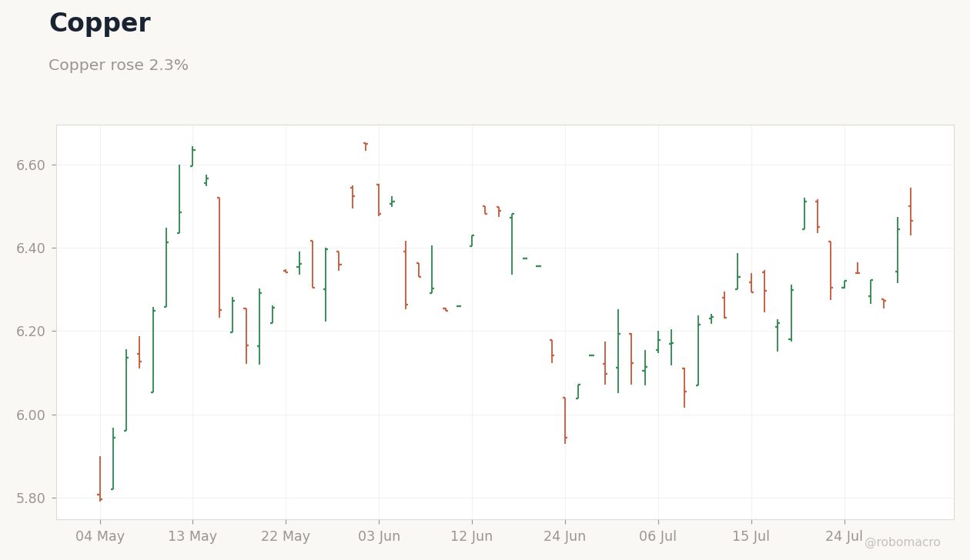
Task: Click the '04 May' date label
Action: coord(100,536)
